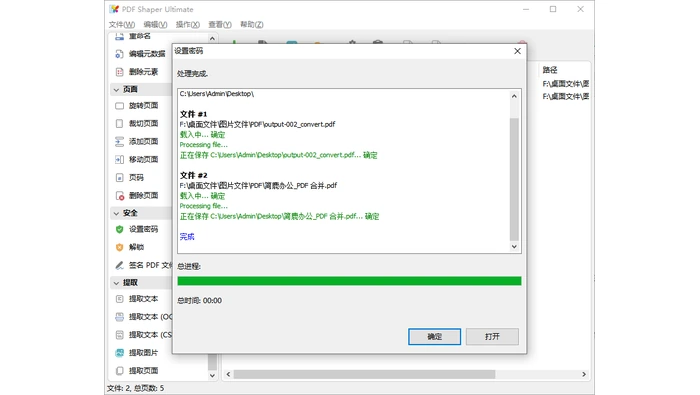Open the View (查看) menu
Image resolution: width=700 pixels, height=395 pixels.
(220, 25)
